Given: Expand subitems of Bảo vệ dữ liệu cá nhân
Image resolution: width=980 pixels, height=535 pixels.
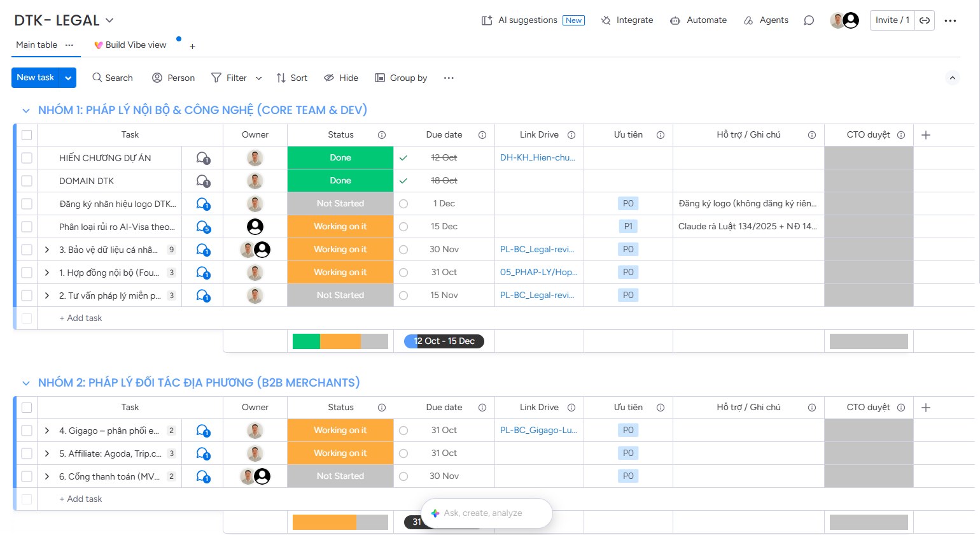Looking at the screenshot, I should 47,250.
